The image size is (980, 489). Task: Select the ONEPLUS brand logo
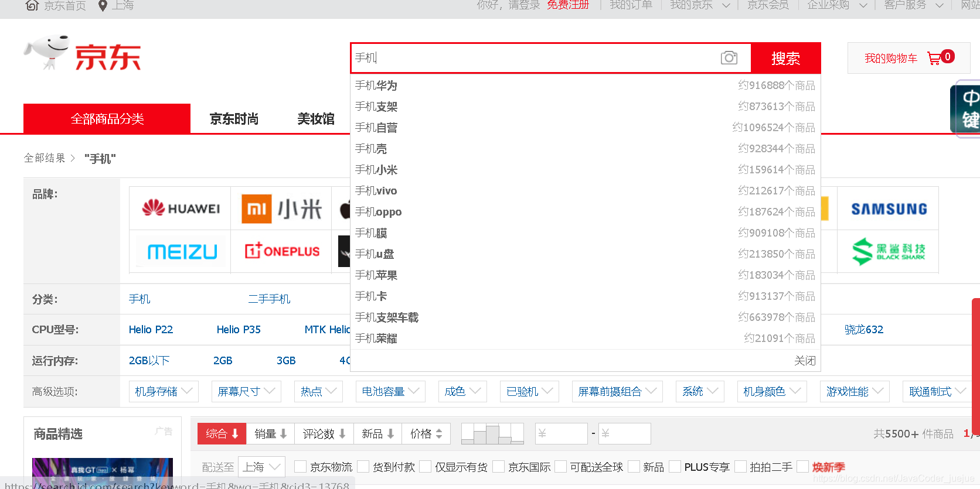(x=282, y=251)
